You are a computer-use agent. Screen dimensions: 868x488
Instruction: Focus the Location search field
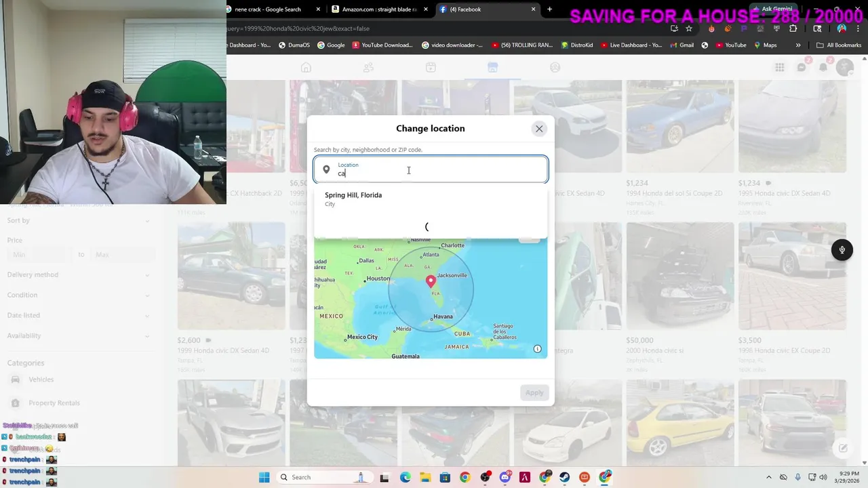(x=431, y=169)
